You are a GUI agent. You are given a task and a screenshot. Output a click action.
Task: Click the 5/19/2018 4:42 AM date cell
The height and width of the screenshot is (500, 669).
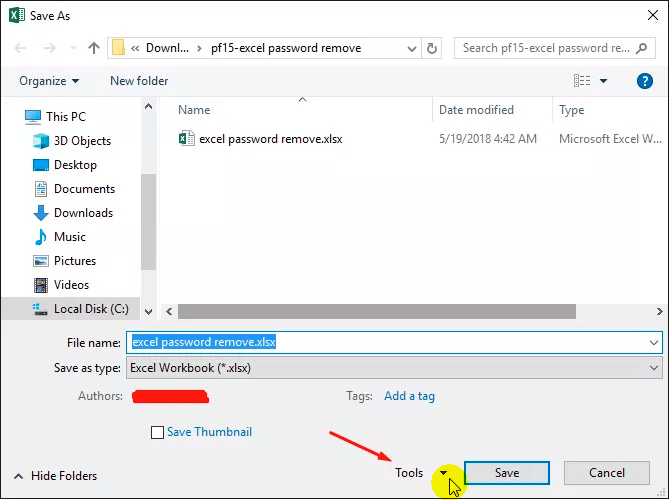488,139
